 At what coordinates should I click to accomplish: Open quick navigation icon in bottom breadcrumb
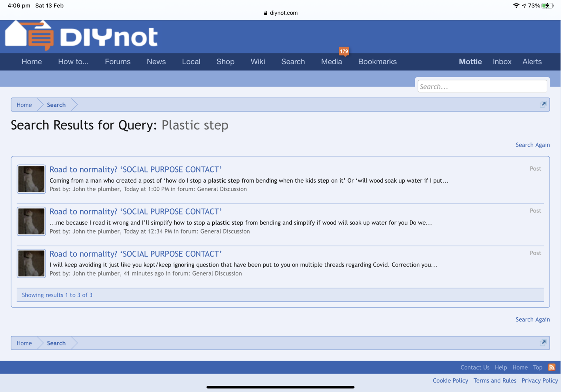[x=543, y=343]
